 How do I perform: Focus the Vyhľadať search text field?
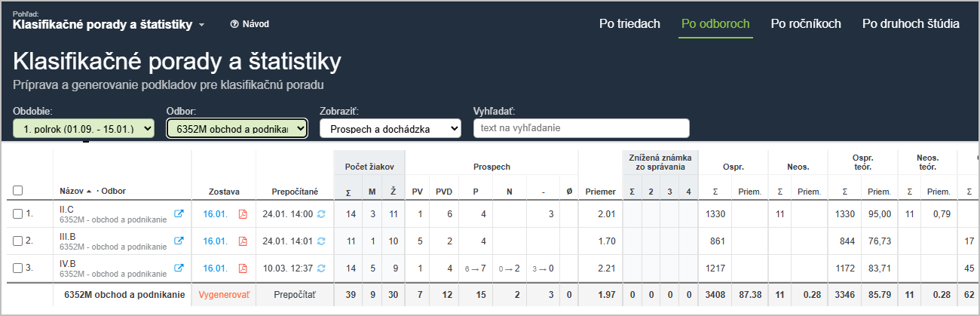[581, 128]
